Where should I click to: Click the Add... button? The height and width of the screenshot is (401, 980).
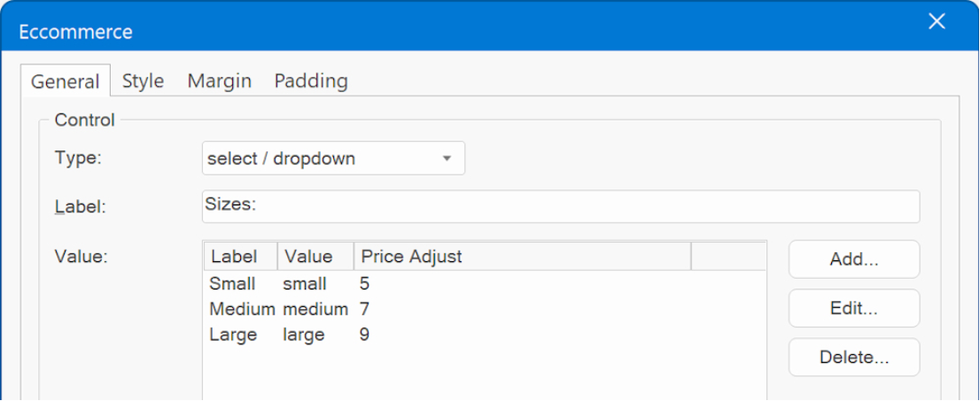(854, 259)
